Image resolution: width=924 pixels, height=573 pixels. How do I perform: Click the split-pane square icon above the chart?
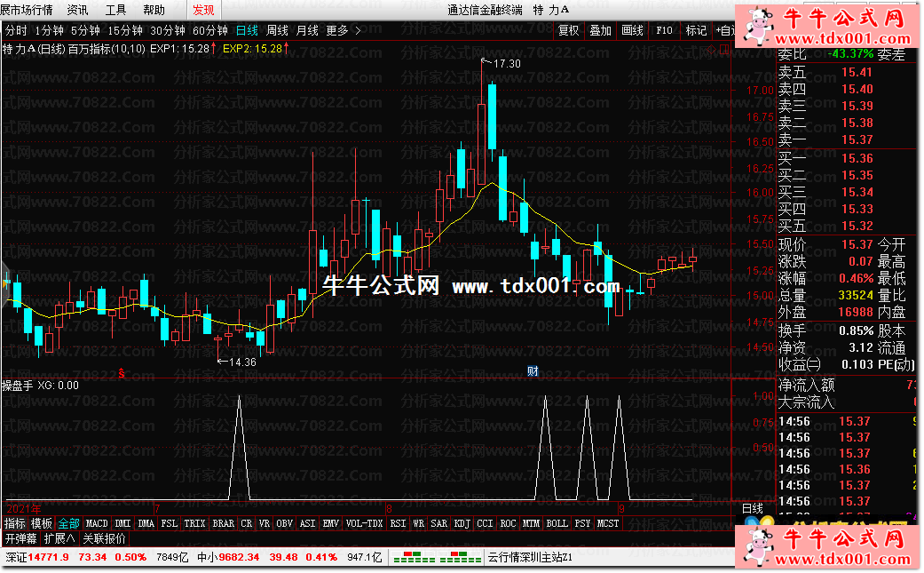point(724,49)
